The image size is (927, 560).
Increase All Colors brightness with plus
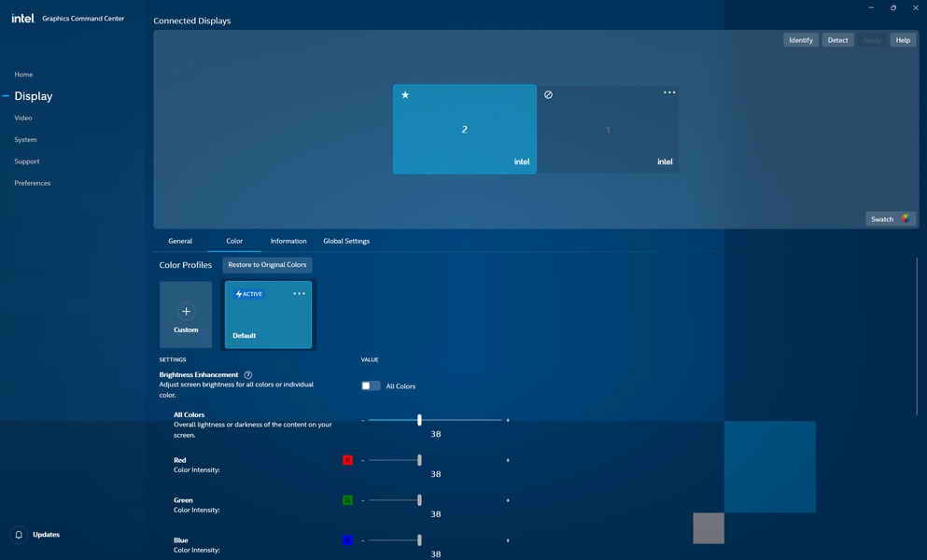[508, 420]
